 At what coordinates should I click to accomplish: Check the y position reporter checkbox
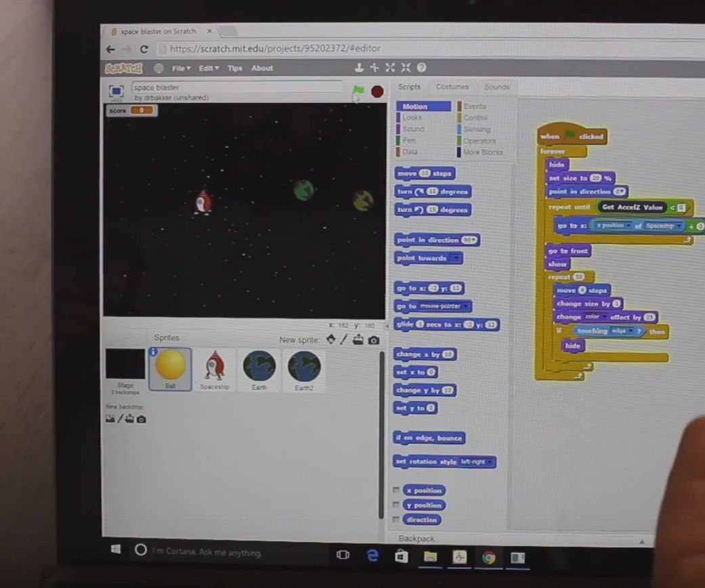(396, 505)
